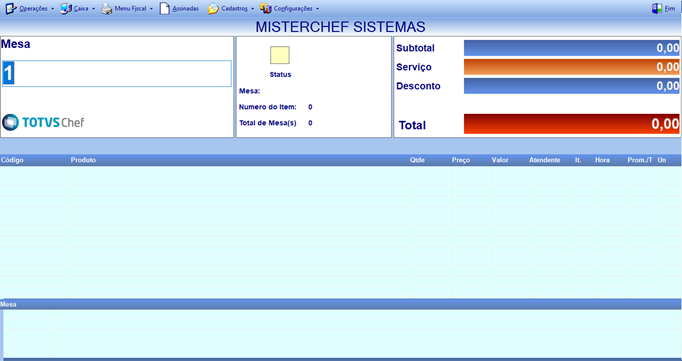This screenshot has width=682, height=361.
Task: Click the Produto column header
Action: coord(84,160)
